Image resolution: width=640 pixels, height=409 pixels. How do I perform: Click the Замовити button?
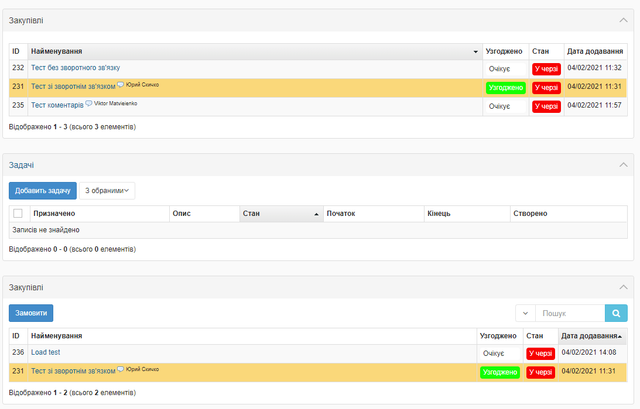click(31, 313)
